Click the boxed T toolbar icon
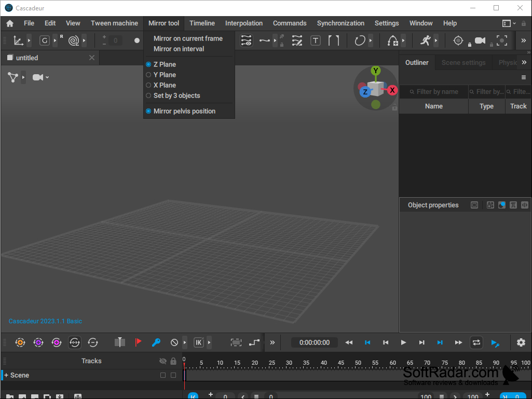The height and width of the screenshot is (399, 532). coord(316,40)
